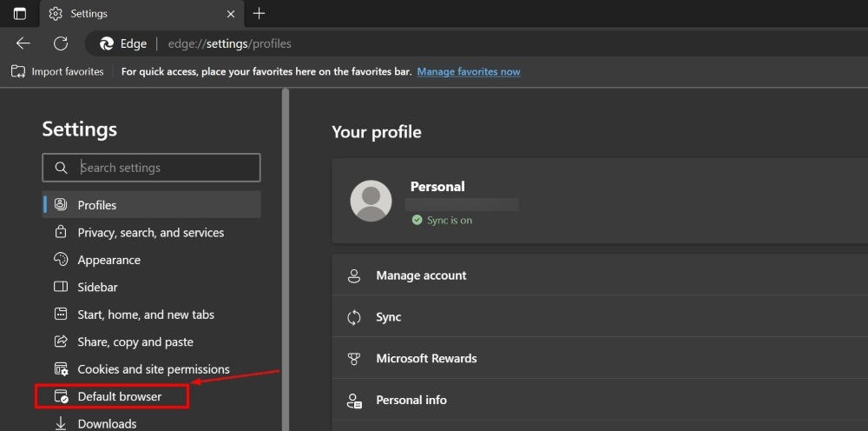Click the Your profile heading
The width and height of the screenshot is (868, 431).
click(377, 132)
